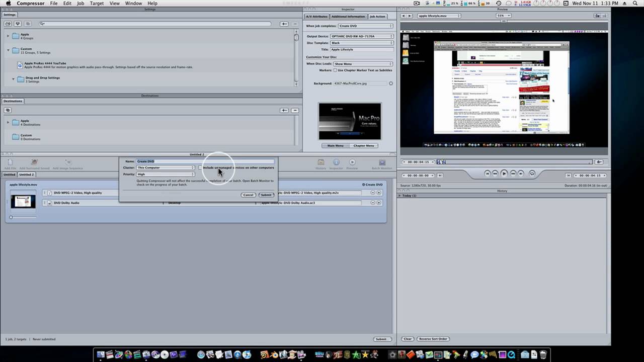Open the File menu
The width and height of the screenshot is (644, 362).
coord(53,3)
